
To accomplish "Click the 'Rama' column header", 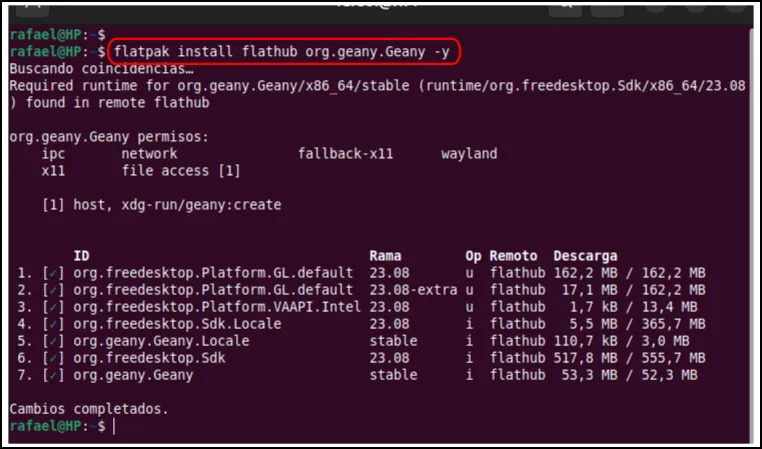I will (385, 256).
